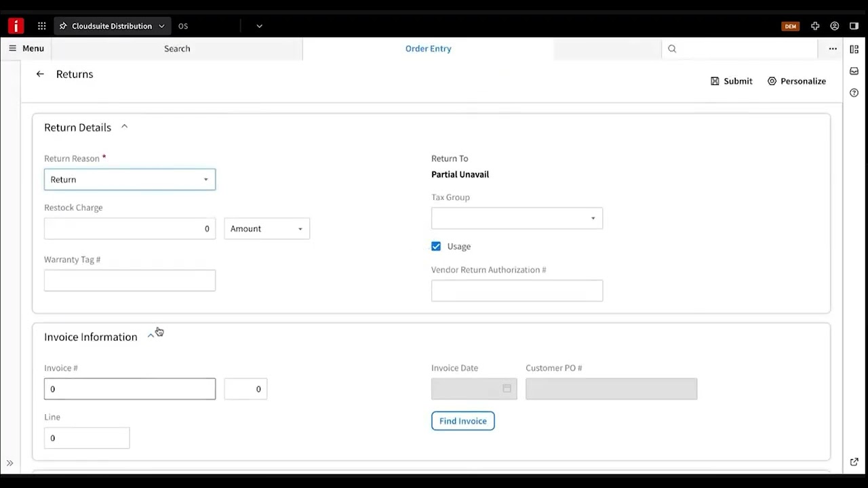Click the OS tab label
This screenshot has height=488, width=868.
(183, 26)
